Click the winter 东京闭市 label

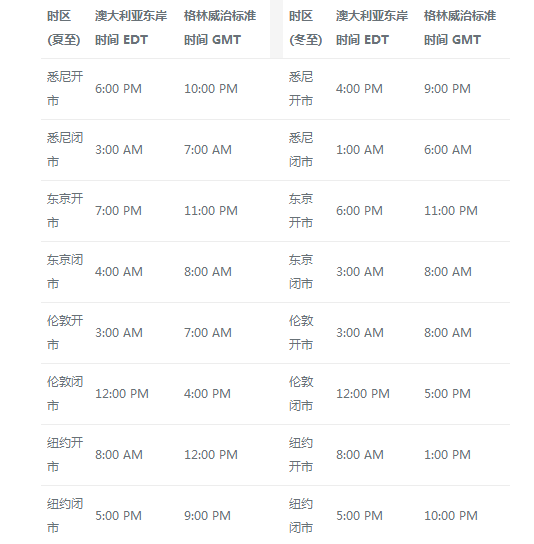(x=301, y=272)
